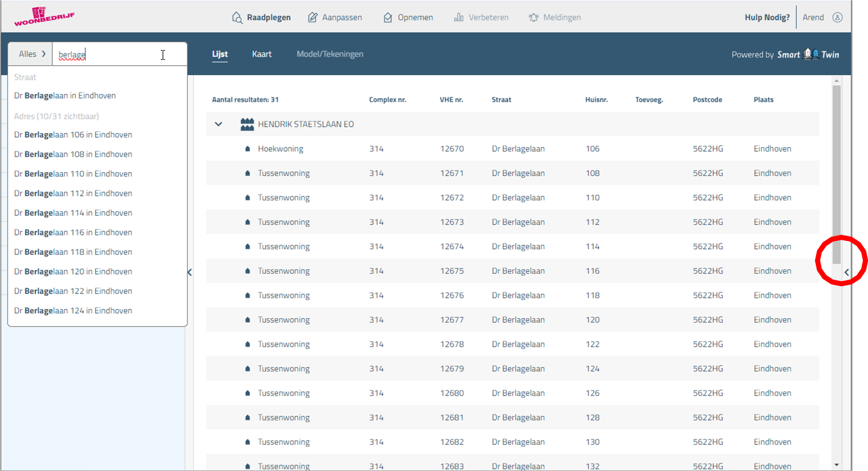Select street suggestion Dr Berlagelaan in Eindhoven
868x471 pixels.
[65, 96]
